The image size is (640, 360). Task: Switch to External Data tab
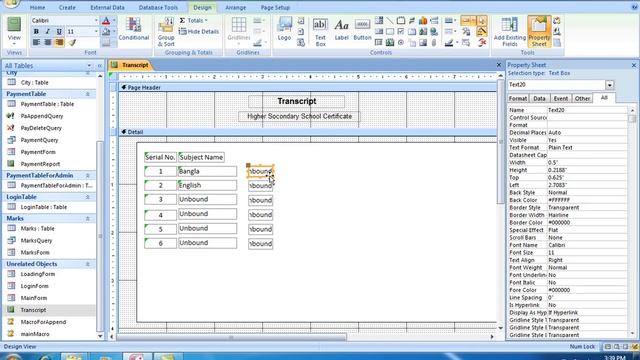pos(107,7)
